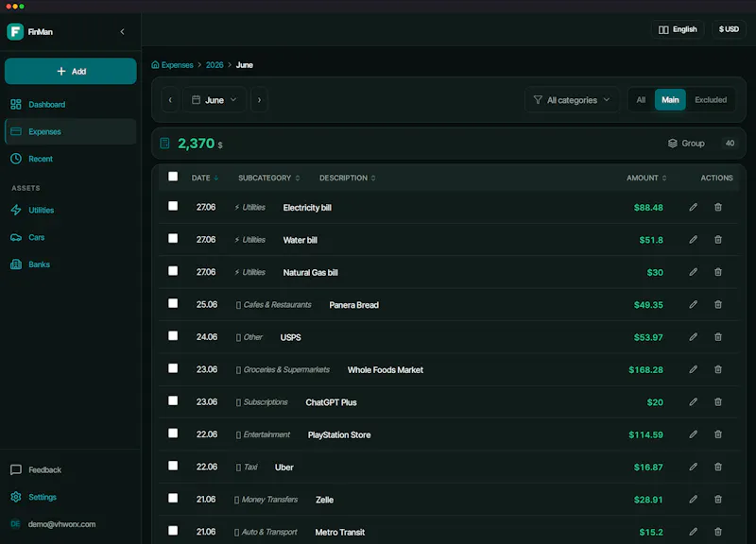756x544 pixels.
Task: Switch to the Excluded filter tab
Action: (711, 100)
